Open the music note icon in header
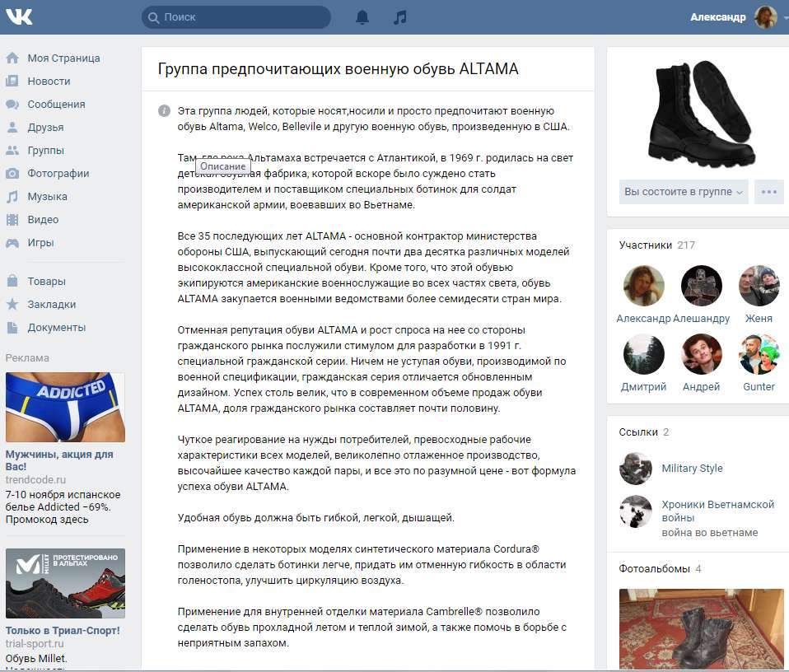This screenshot has height=672, width=789. (x=400, y=17)
